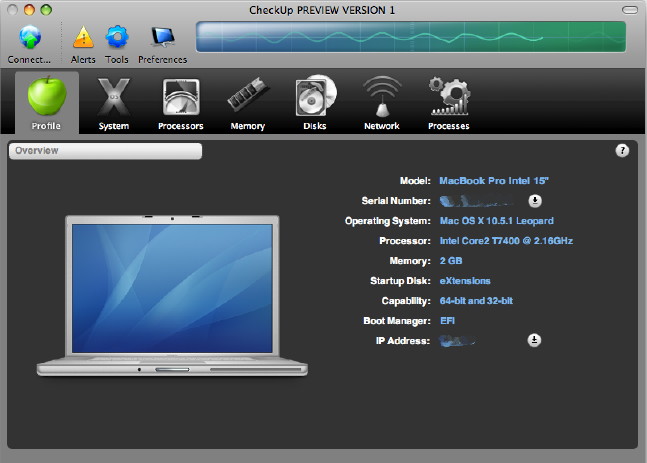
Task: Click the IP Address: label
Action: pyautogui.click(x=403, y=341)
